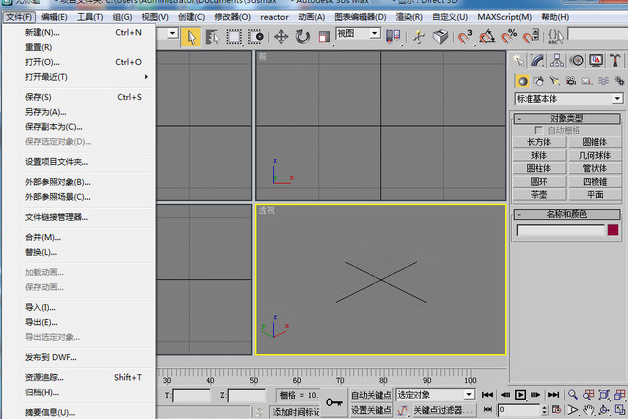Open the 渲染(R) menu
The image size is (628, 419).
409,17
